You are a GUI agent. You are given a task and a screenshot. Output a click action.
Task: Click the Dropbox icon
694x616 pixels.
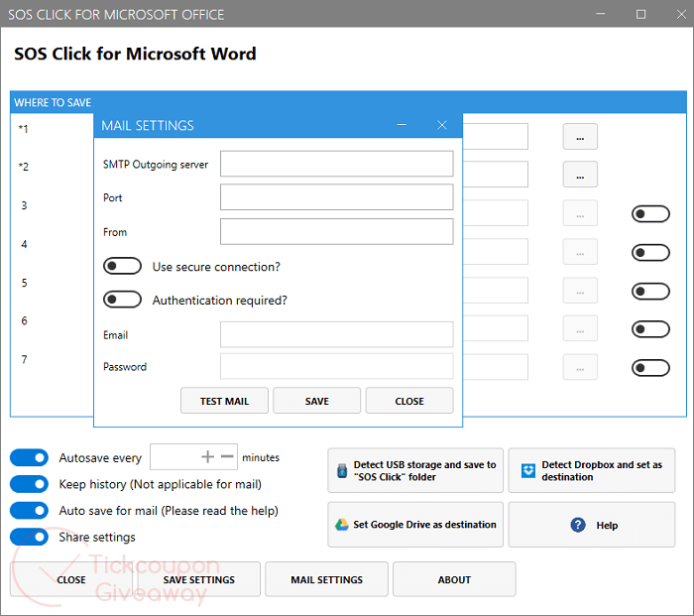click(x=528, y=470)
